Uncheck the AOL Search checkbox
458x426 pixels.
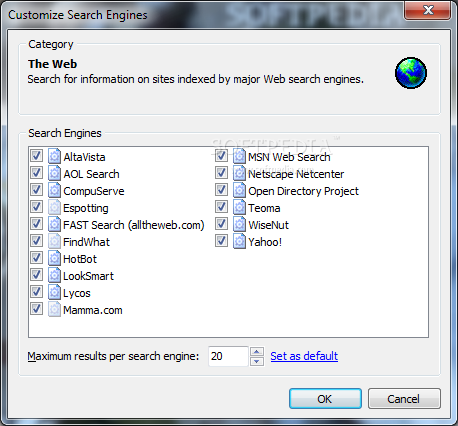pos(36,173)
